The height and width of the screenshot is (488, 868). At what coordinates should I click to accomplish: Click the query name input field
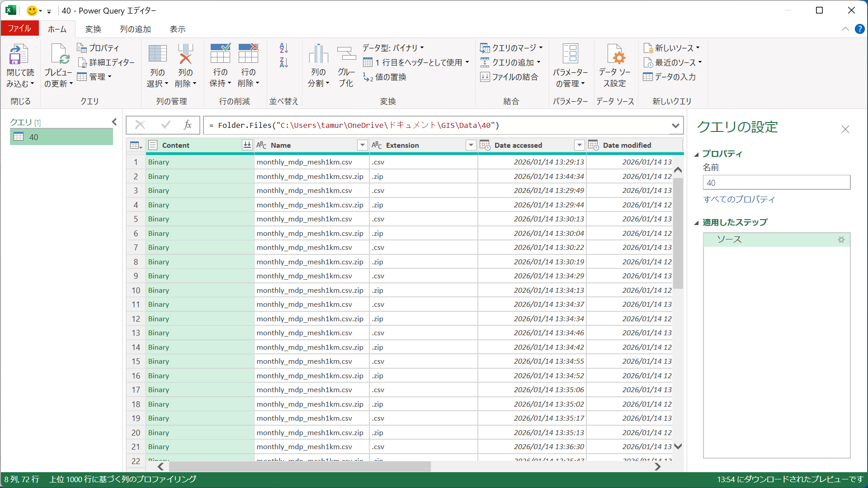776,183
